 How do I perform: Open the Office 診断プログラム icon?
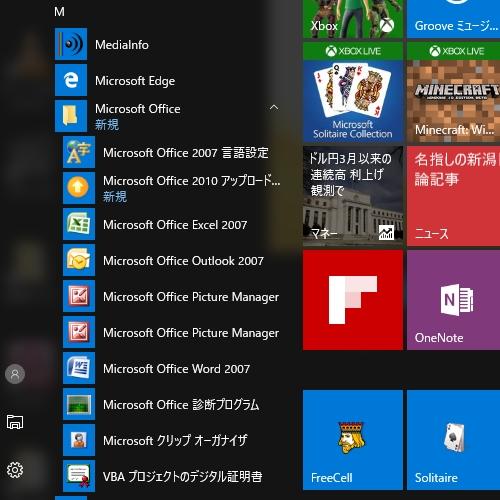pos(79,404)
